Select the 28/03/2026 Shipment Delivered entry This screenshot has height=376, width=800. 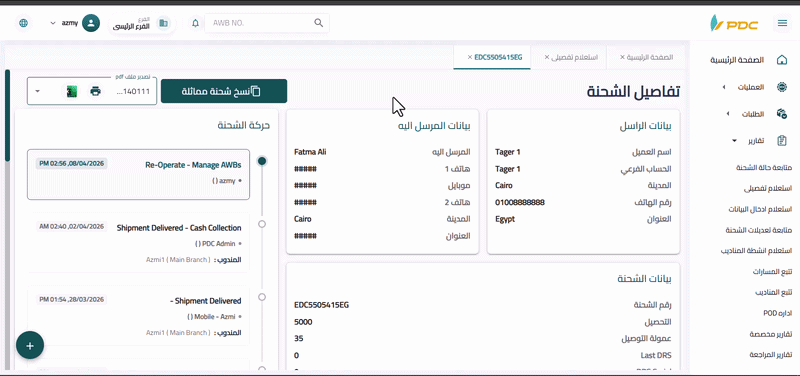coord(138,315)
